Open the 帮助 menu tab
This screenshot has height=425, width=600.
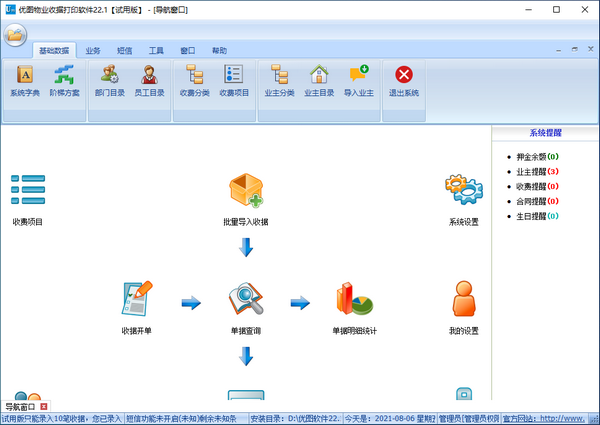[x=219, y=49]
